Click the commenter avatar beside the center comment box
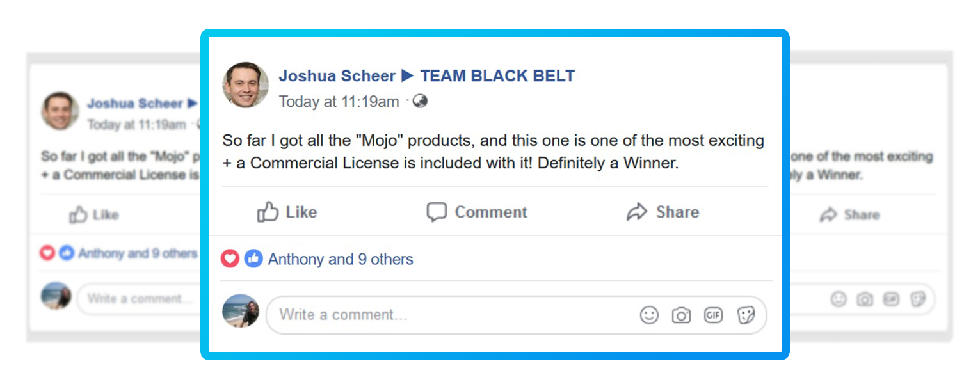The image size is (980, 389). click(241, 312)
